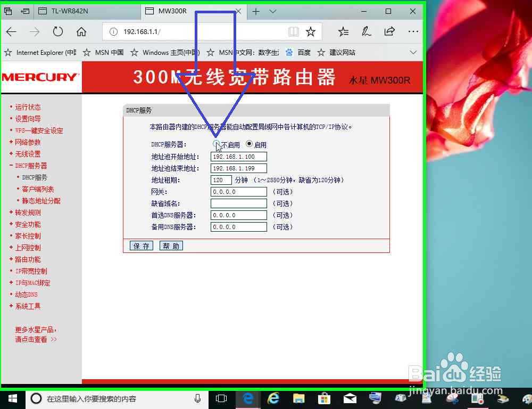532x409 pixels.
Task: Click the 备用DNS服务器 field
Action: click(x=239, y=227)
